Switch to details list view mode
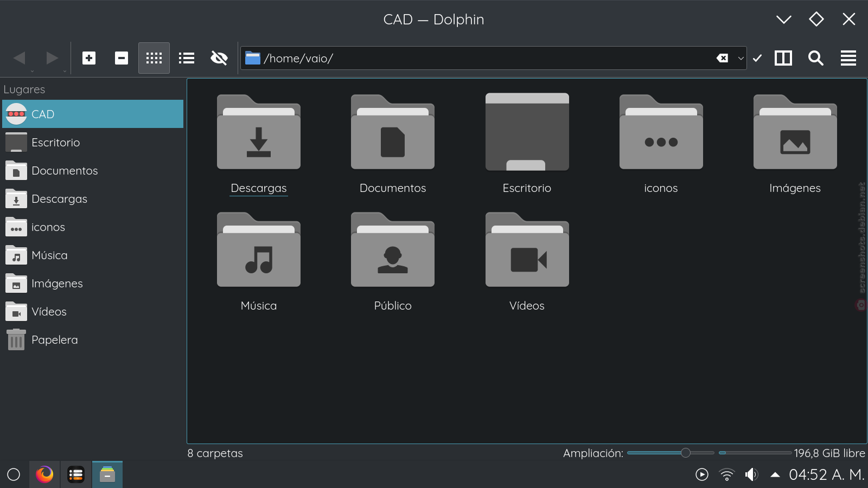The width and height of the screenshot is (868, 488). pyautogui.click(x=187, y=58)
